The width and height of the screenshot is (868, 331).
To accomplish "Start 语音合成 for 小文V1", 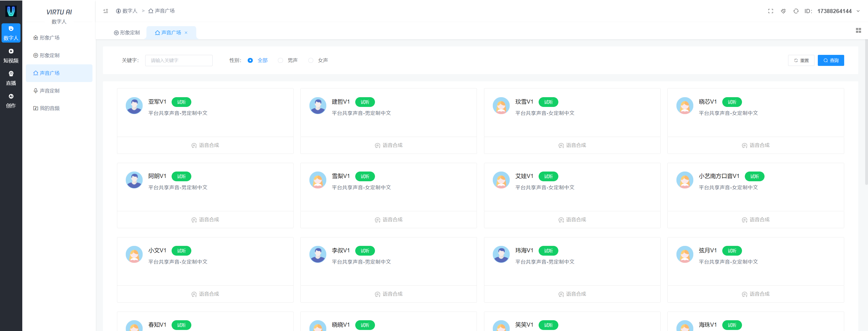I will point(205,294).
